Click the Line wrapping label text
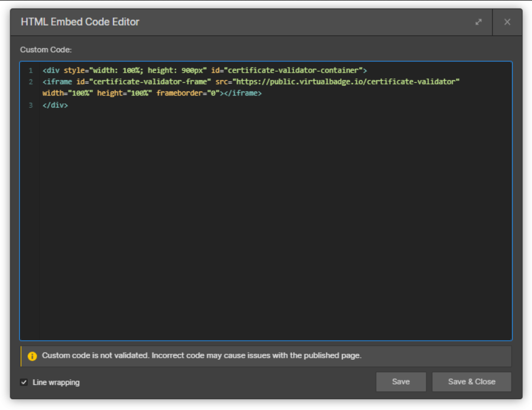This screenshot has height=410, width=532. (x=56, y=382)
